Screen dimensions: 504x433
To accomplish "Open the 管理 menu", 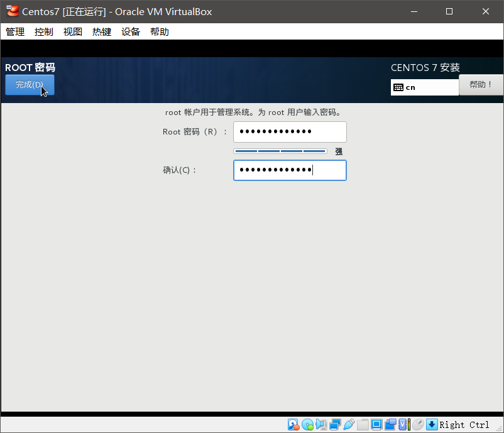I will pyautogui.click(x=15, y=31).
